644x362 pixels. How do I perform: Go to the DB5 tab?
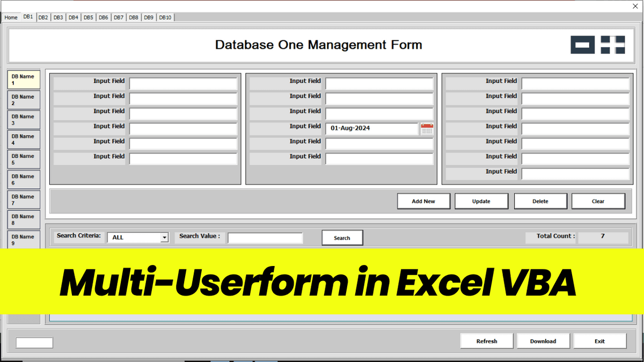[x=88, y=18]
